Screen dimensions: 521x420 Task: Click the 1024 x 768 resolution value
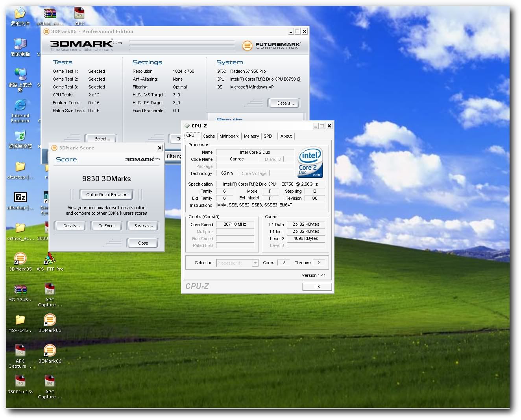(183, 71)
